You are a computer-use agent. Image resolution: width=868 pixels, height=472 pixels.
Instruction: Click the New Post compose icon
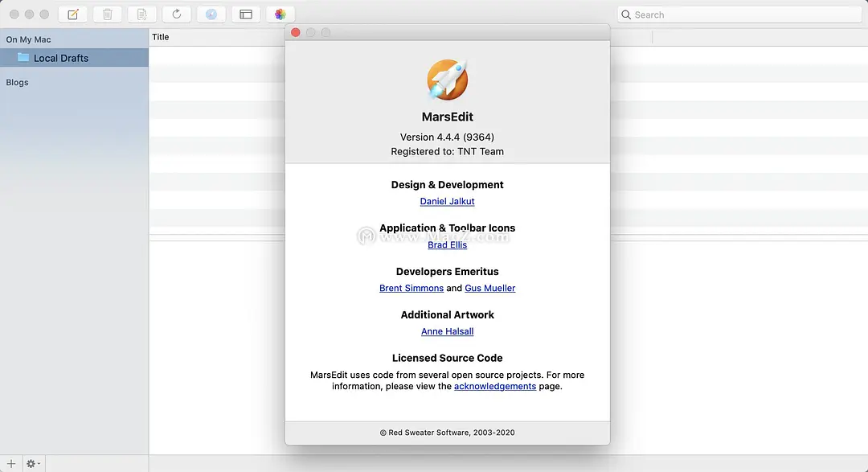click(x=72, y=14)
